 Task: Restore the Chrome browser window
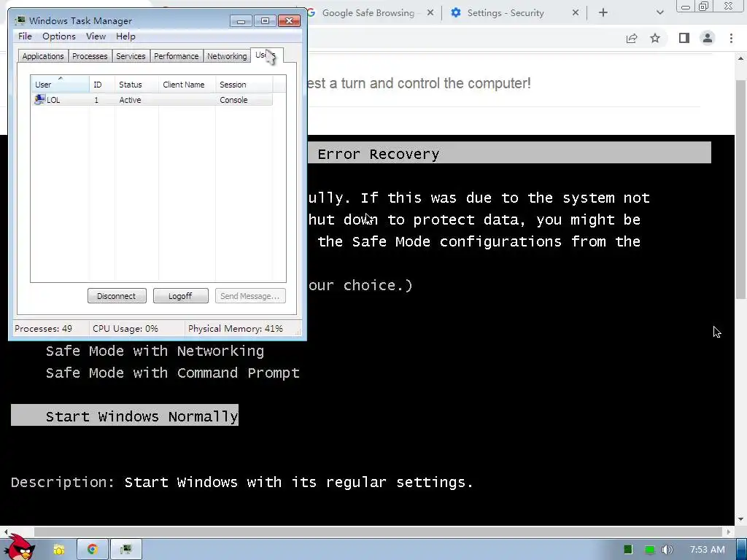[x=704, y=7]
